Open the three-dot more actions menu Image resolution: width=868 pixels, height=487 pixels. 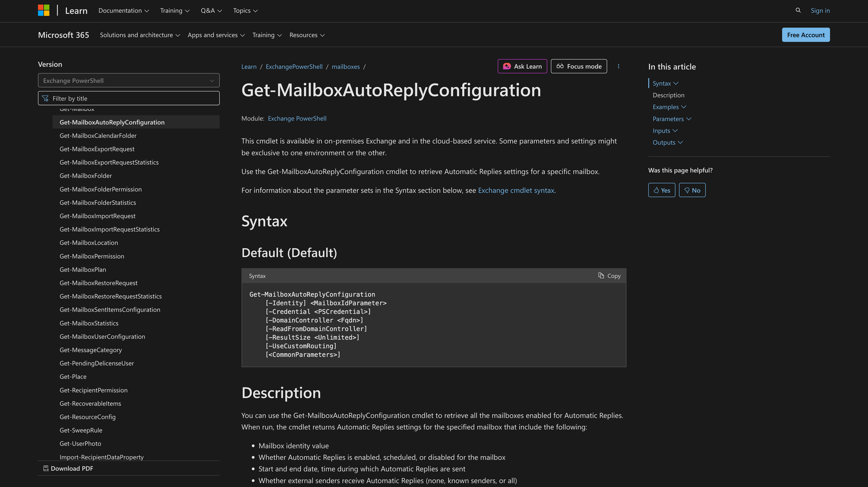(x=618, y=66)
